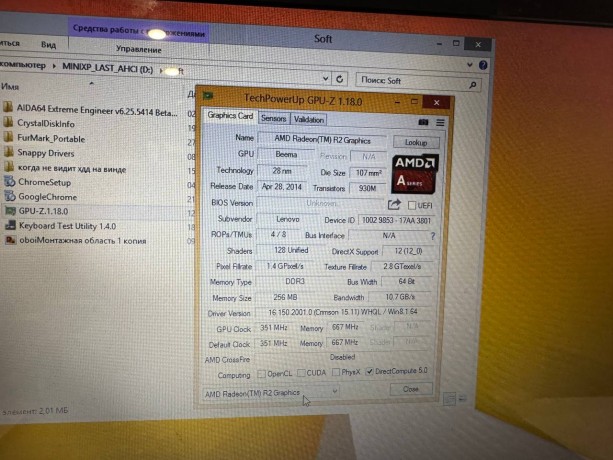Take a GPU-Z screenshot with camera icon
This screenshot has height=460, width=613.
pyautogui.click(x=423, y=122)
